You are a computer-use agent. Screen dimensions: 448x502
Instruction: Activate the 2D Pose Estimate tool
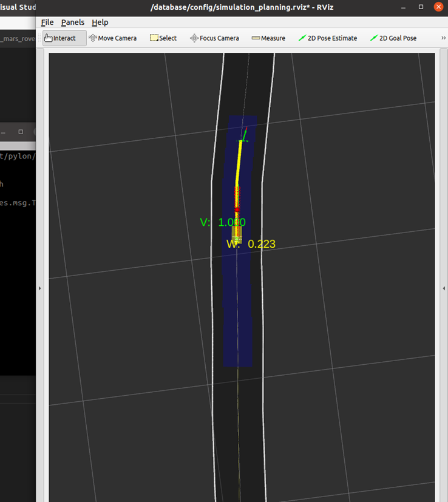[328, 38]
